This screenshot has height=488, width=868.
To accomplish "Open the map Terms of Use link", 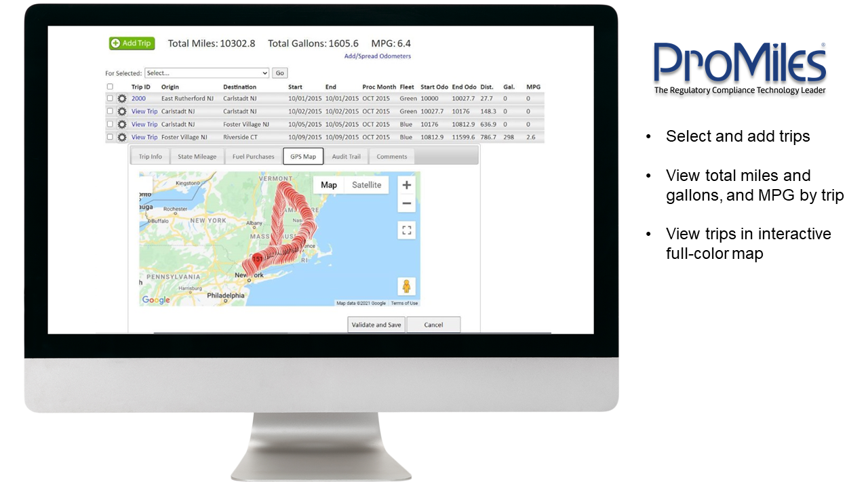I will coord(404,304).
